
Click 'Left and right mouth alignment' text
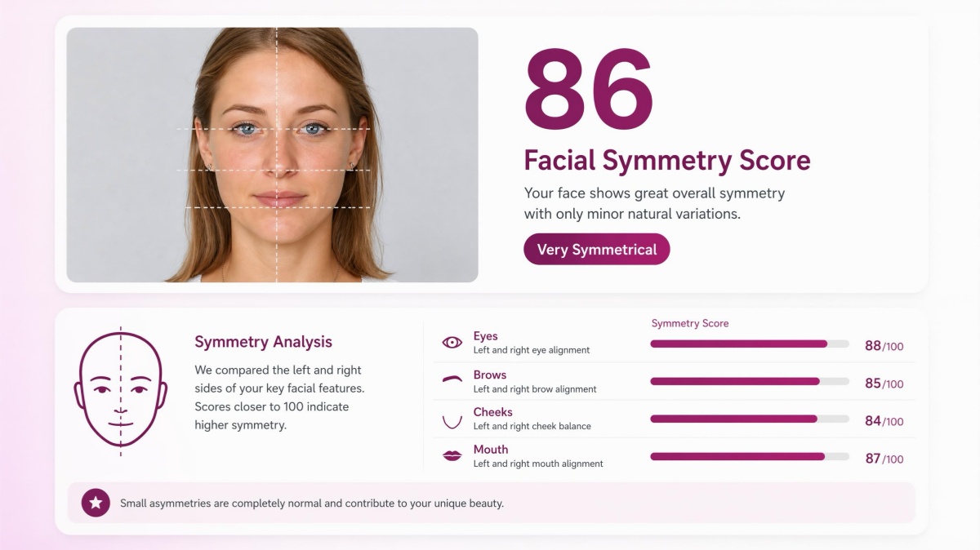538,464
